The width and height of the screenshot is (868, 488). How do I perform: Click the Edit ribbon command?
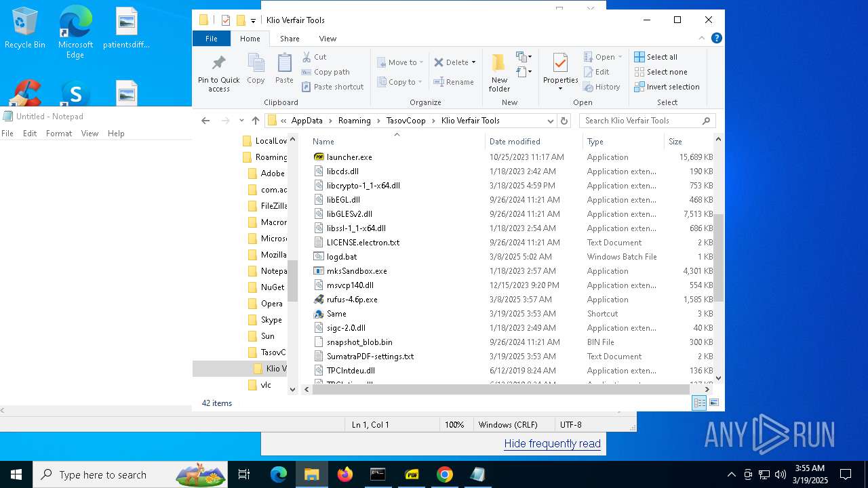click(x=596, y=72)
